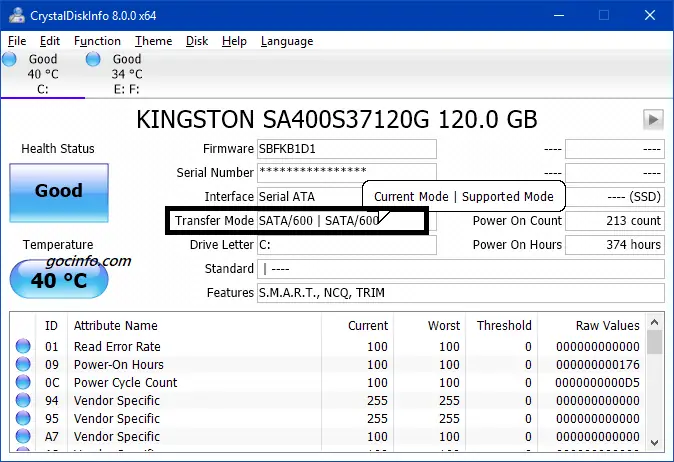Click status orb of Power-On Hours row

23,364
